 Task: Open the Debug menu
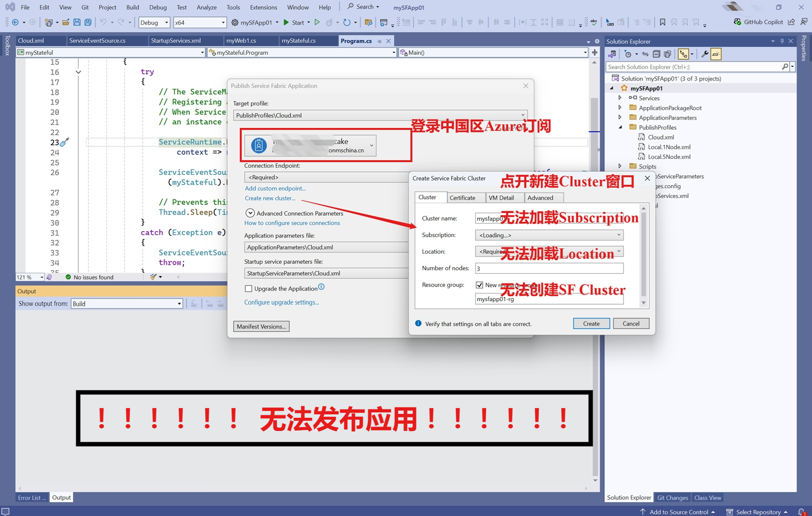pyautogui.click(x=158, y=7)
